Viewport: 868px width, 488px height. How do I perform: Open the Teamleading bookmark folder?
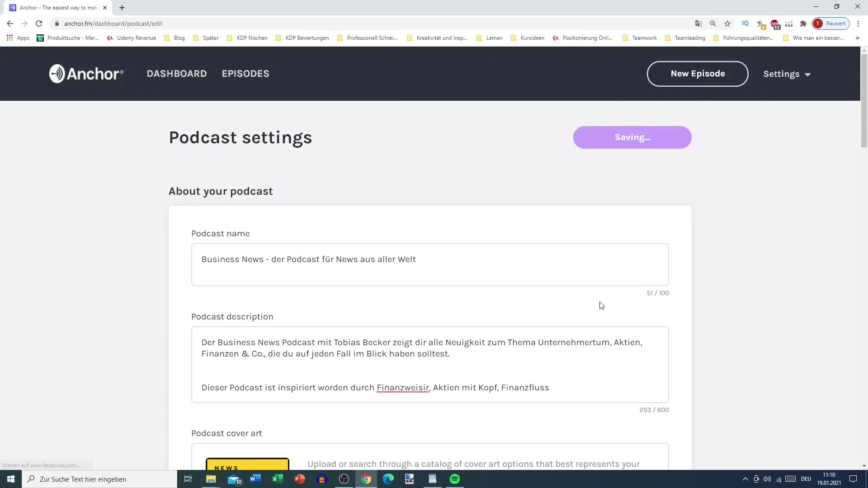click(x=685, y=38)
